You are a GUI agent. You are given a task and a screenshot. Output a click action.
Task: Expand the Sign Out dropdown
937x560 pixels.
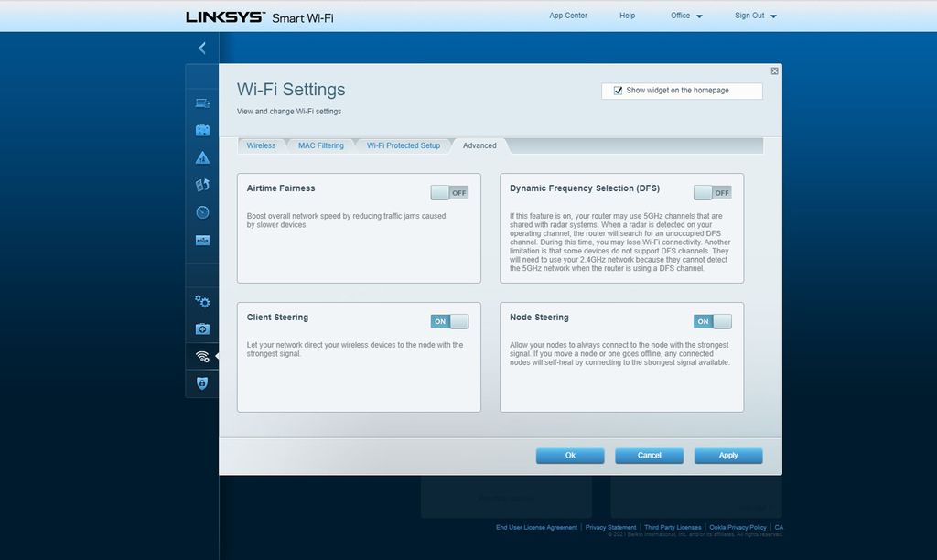coord(754,16)
